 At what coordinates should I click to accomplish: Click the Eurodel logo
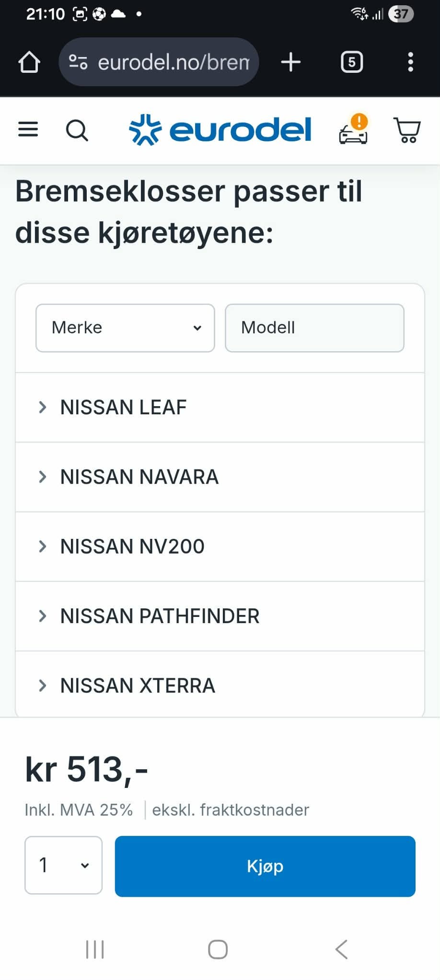coord(220,130)
